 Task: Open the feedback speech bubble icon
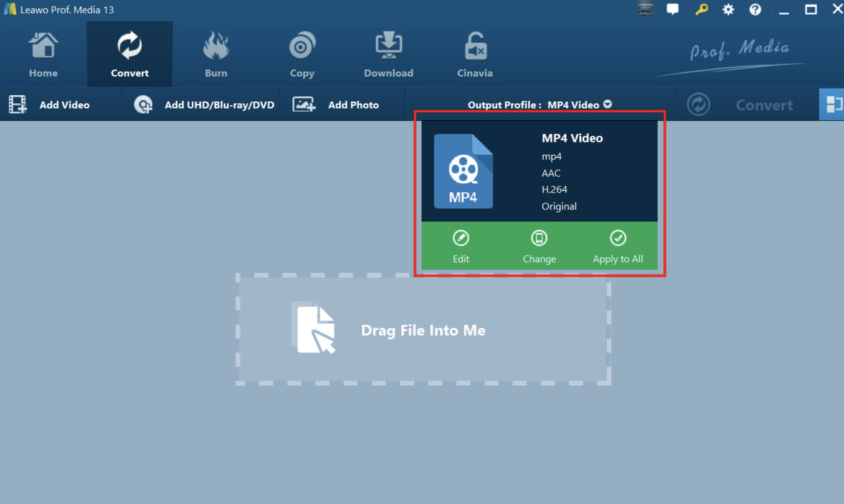[x=672, y=9]
